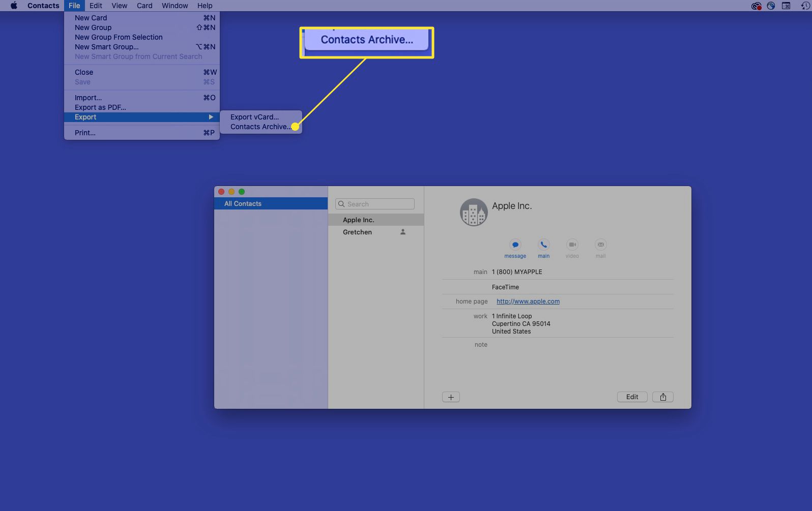Select Export as PDF... menu item
The image size is (812, 511).
142,107
